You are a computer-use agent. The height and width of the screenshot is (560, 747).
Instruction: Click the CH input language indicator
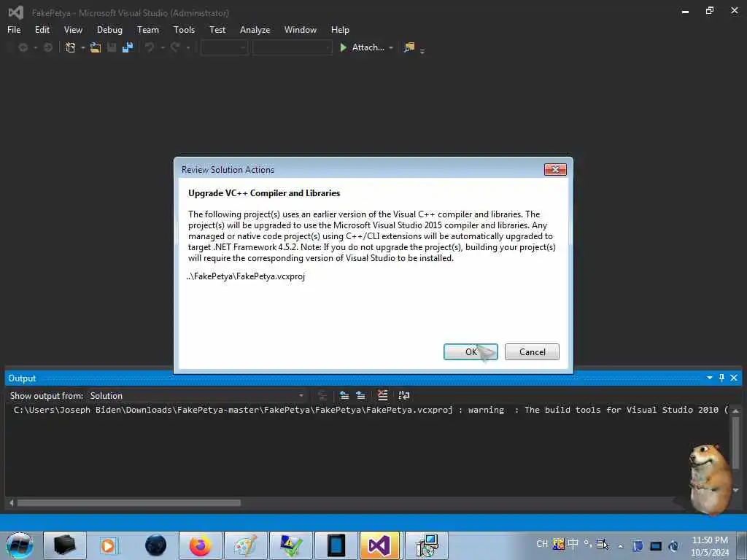[x=542, y=544]
